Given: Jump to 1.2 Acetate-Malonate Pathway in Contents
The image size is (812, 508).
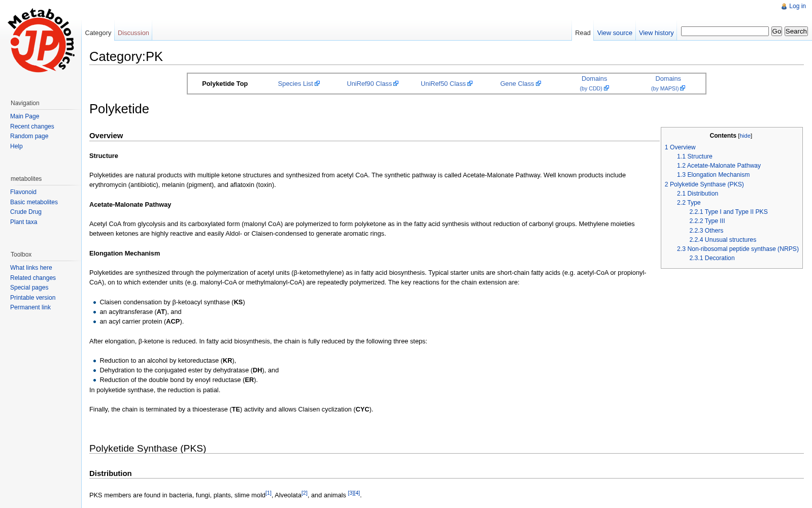Looking at the screenshot, I should (719, 166).
